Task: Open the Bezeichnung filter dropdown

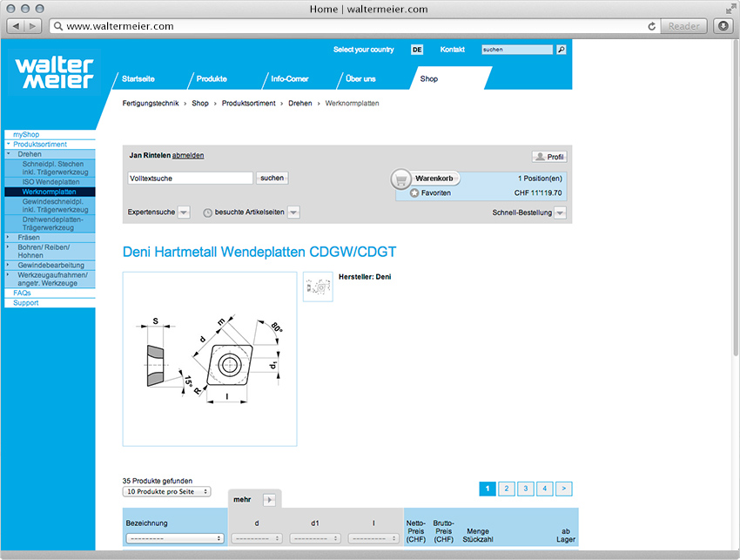Action: (x=175, y=538)
